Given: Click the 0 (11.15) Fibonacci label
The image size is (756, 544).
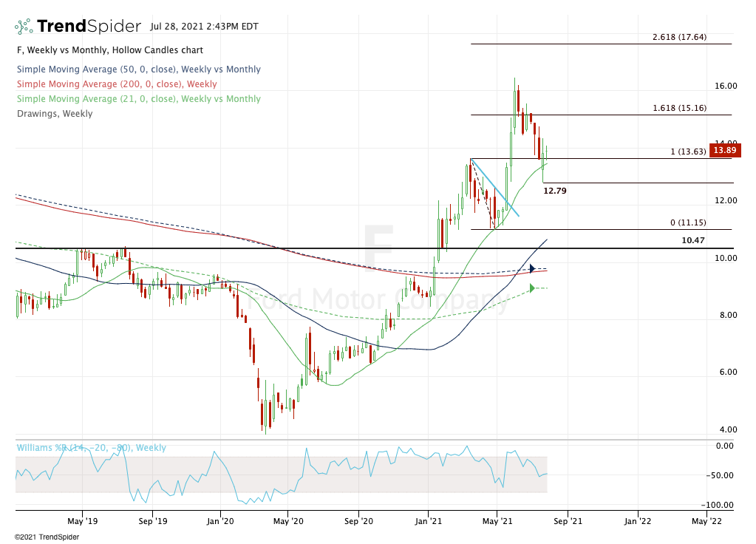Looking at the screenshot, I should coord(689,222).
